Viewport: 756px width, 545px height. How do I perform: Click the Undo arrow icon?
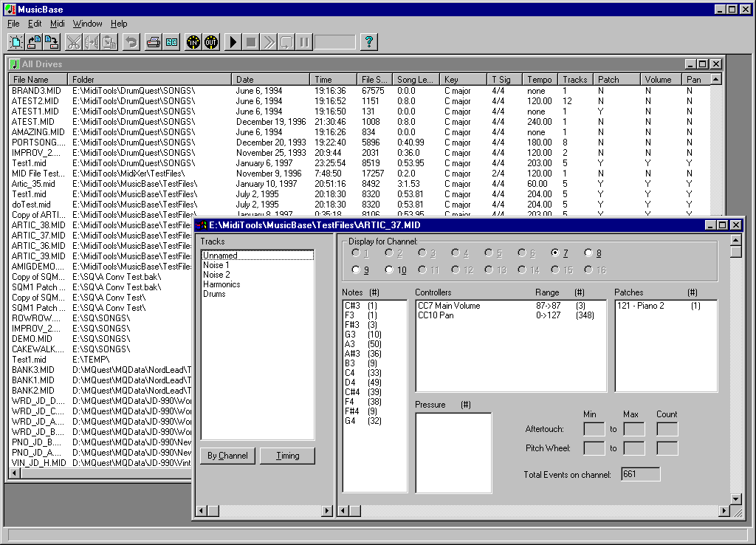click(x=131, y=42)
